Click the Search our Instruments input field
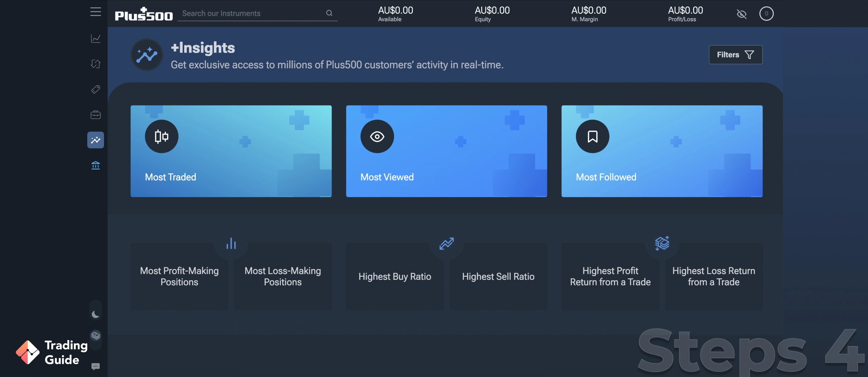The height and width of the screenshot is (377, 868). [x=257, y=13]
